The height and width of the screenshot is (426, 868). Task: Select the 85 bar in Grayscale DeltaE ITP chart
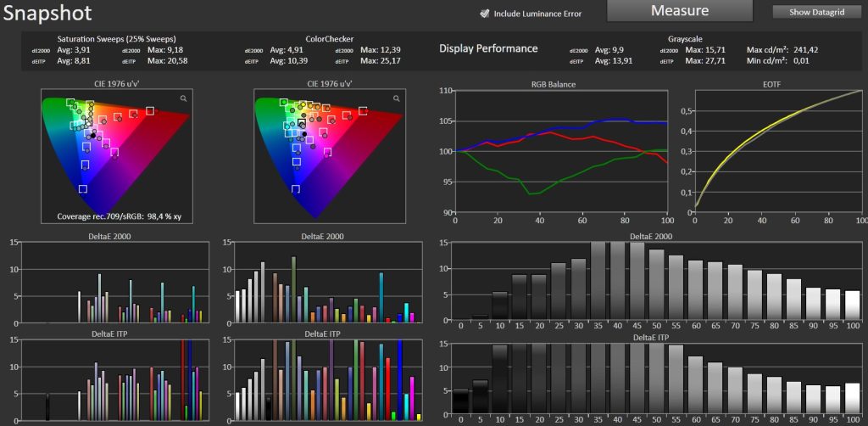coord(793,398)
